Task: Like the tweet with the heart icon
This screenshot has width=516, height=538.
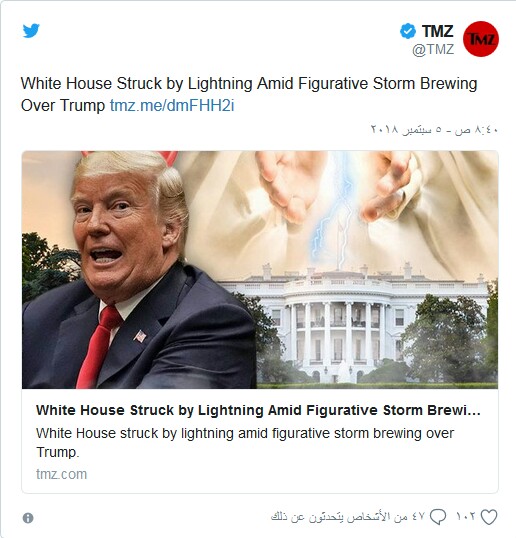Action: click(x=489, y=517)
